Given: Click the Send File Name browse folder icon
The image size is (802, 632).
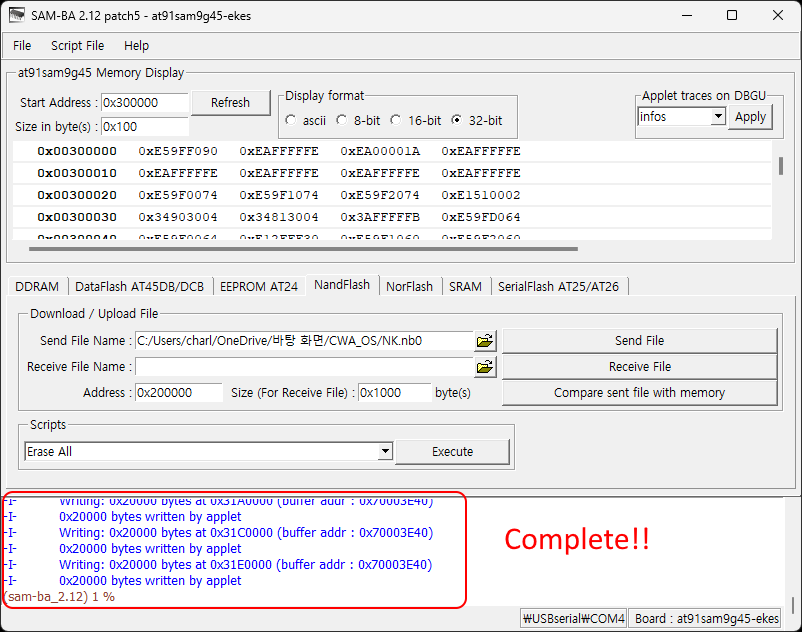Looking at the screenshot, I should click(486, 341).
